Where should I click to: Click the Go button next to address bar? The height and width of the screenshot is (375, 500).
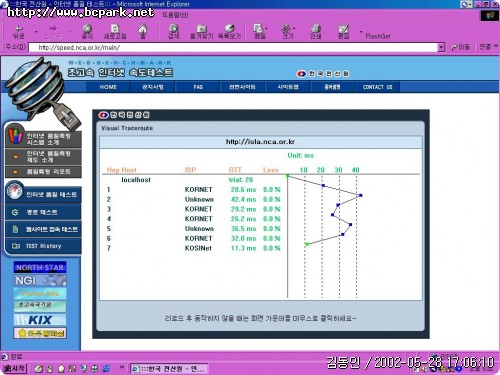(460, 47)
